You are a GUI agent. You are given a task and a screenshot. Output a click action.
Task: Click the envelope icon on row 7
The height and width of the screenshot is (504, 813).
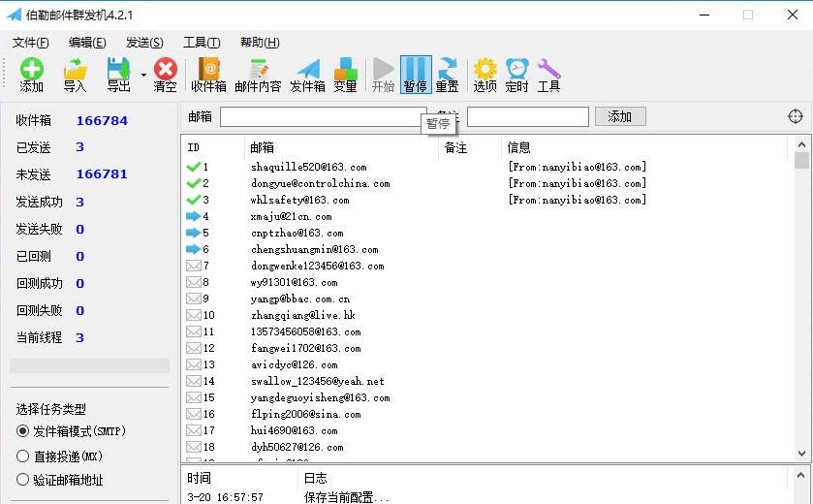(x=194, y=266)
